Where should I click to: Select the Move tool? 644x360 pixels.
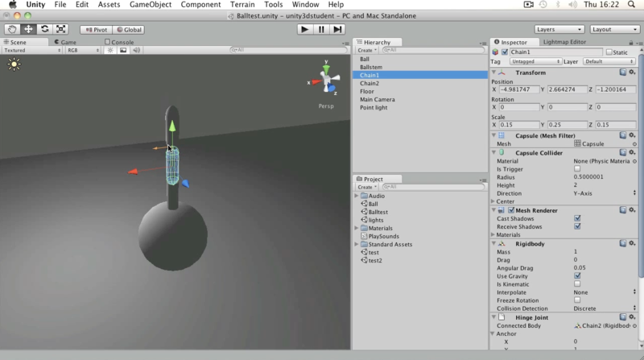[x=28, y=29]
